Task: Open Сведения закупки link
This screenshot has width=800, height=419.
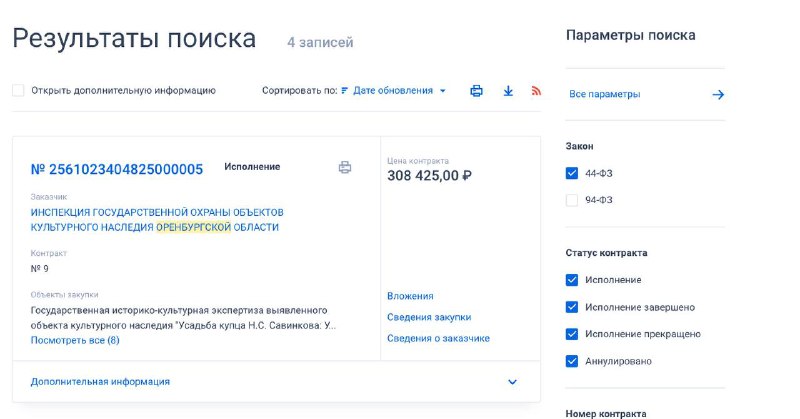Action: pyautogui.click(x=429, y=317)
